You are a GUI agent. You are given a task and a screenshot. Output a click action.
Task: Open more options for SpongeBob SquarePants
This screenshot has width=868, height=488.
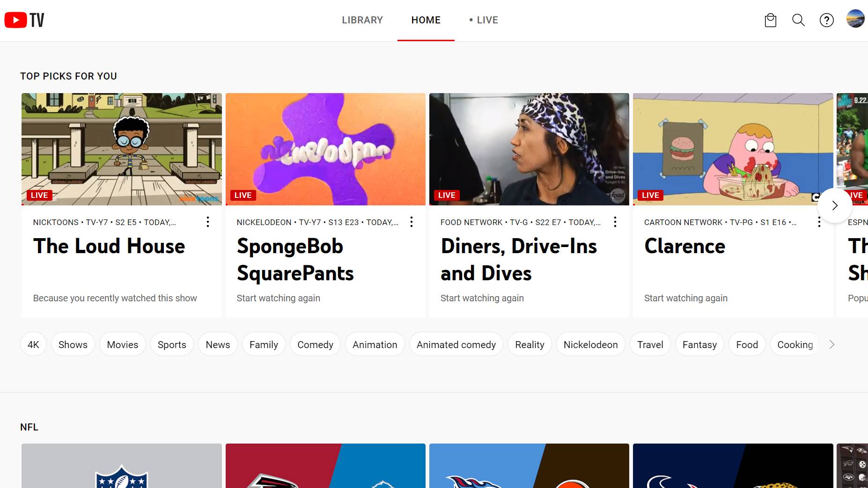pyautogui.click(x=412, y=222)
